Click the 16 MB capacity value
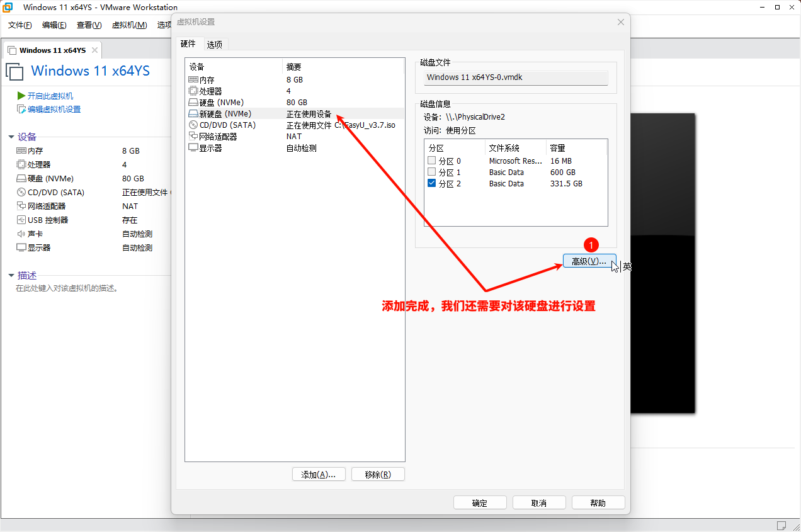801x532 pixels. pos(560,161)
